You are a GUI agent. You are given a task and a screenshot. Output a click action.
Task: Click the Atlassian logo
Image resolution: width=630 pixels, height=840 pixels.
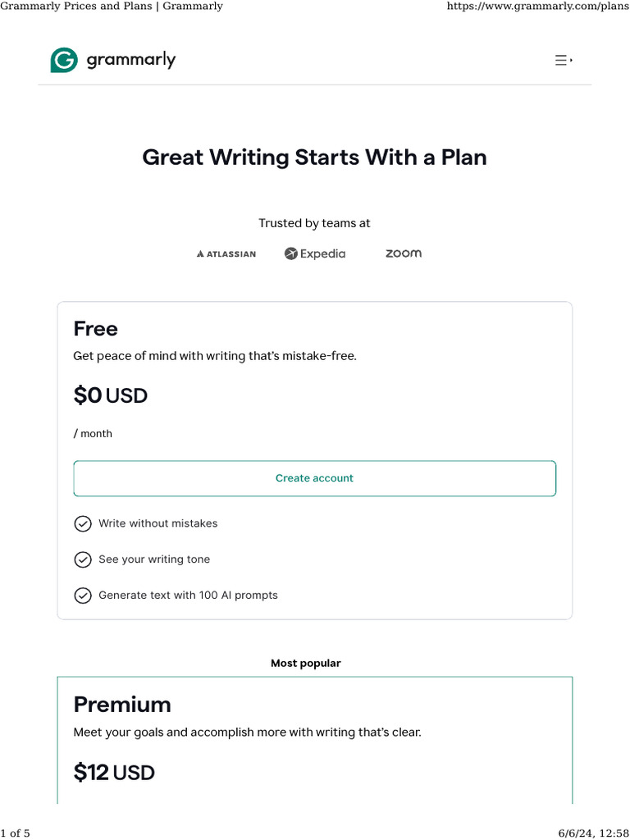pyautogui.click(x=226, y=254)
